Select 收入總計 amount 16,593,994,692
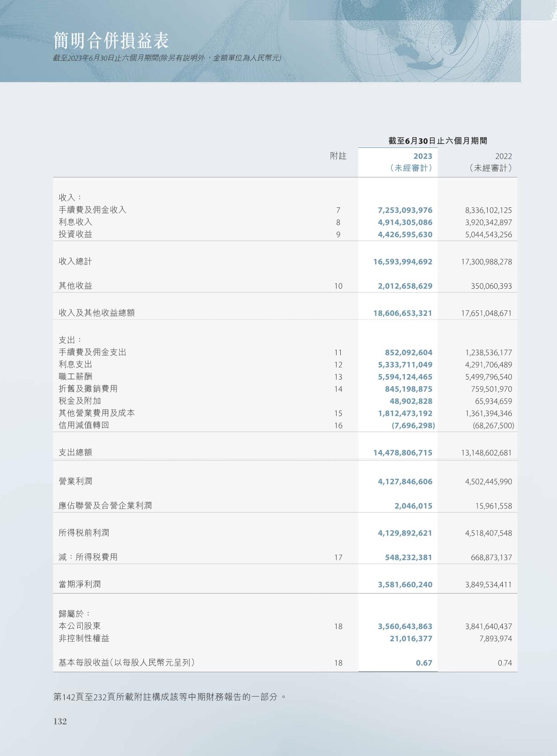Viewport: 557px width, 756px height. (x=403, y=262)
